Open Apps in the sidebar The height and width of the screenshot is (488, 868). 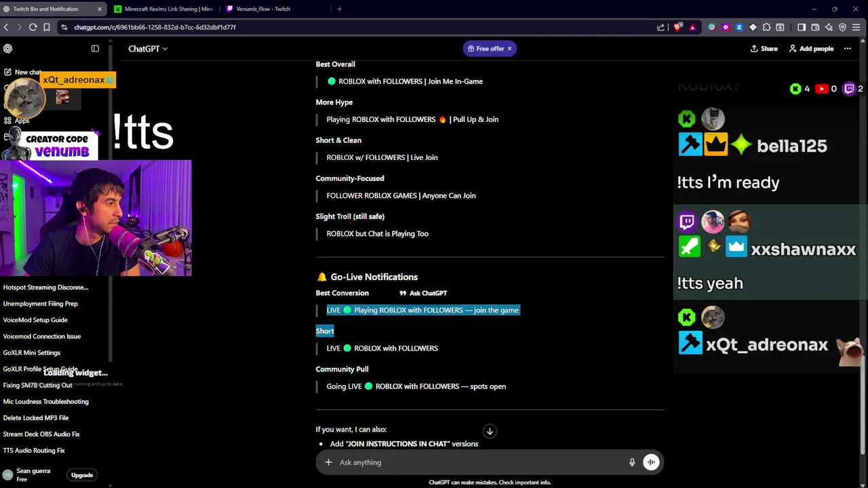17,121
